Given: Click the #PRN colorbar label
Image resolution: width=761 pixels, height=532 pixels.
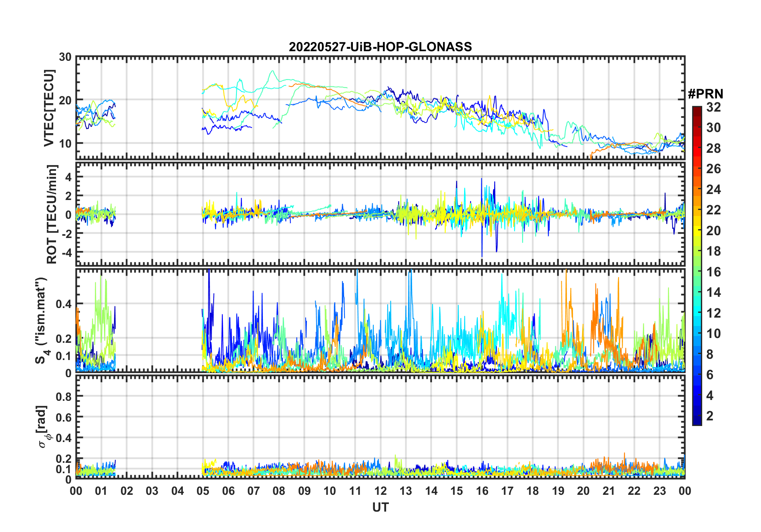Looking at the screenshot, I should tap(705, 94).
